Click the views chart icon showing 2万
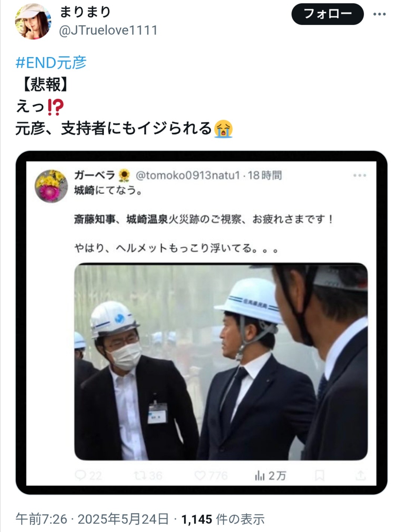 260,476
